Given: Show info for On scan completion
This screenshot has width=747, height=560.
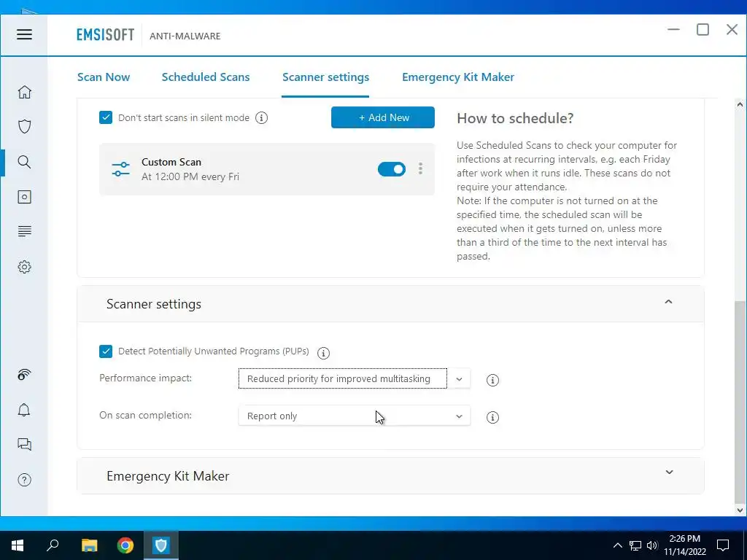Looking at the screenshot, I should [492, 417].
